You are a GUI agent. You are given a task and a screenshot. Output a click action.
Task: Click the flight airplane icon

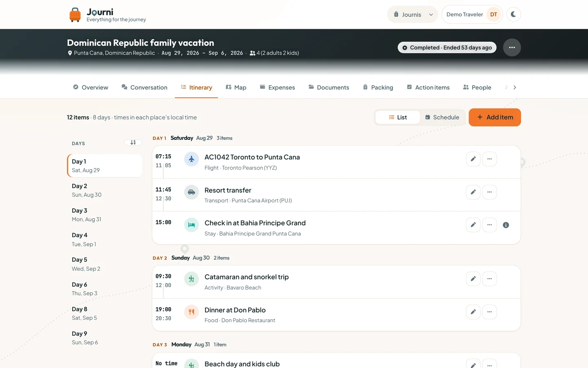point(192,159)
